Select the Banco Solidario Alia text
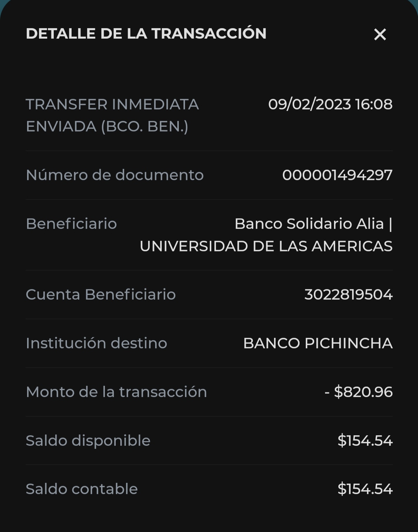Screen dimensions: 418x532 (x=309, y=224)
